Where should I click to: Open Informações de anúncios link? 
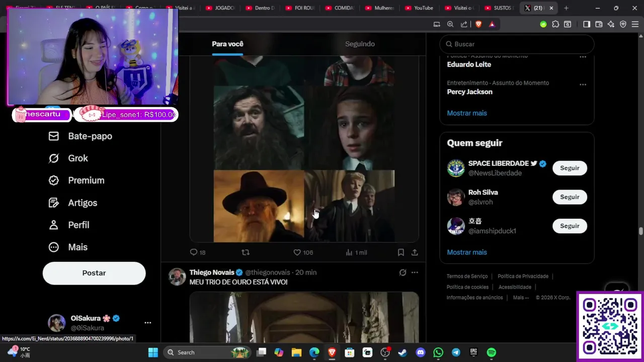tap(474, 298)
